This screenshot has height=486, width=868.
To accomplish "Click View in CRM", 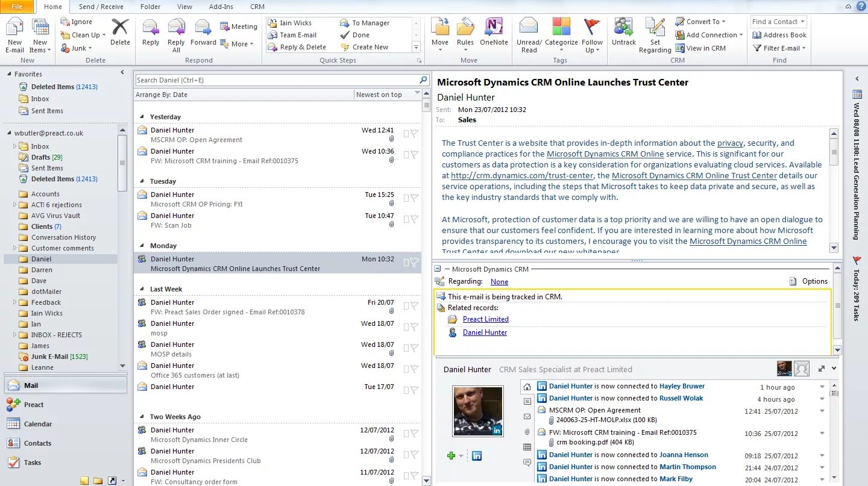I will point(700,48).
